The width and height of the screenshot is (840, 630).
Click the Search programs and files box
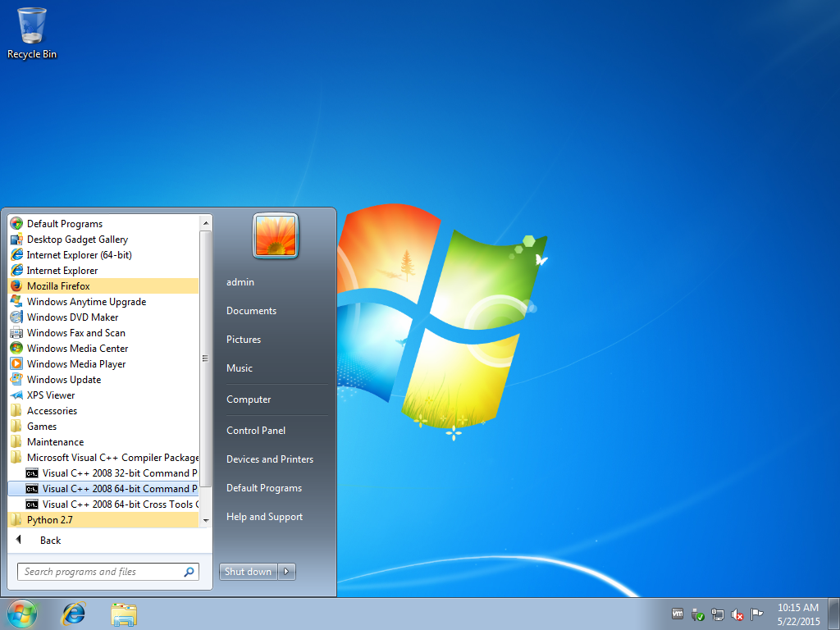(x=107, y=572)
